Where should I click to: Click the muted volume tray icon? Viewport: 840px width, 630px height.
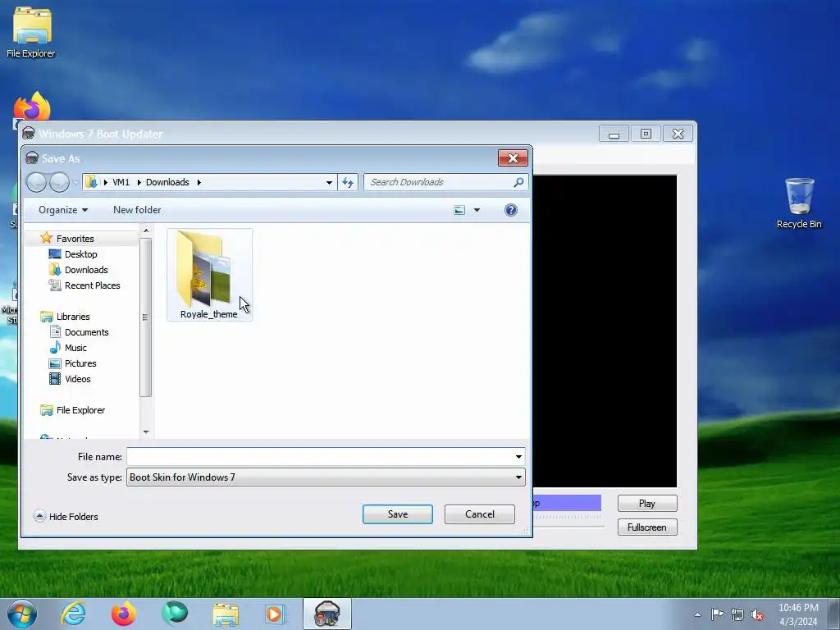tap(757, 614)
